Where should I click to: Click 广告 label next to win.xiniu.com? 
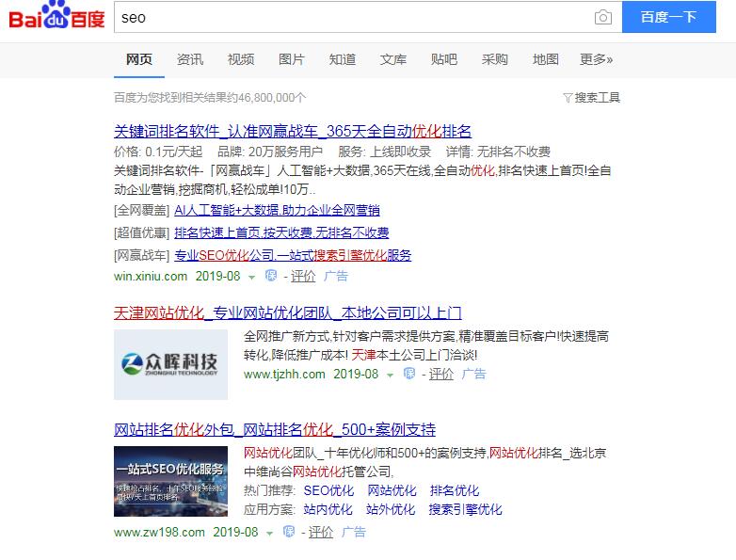coord(336,276)
